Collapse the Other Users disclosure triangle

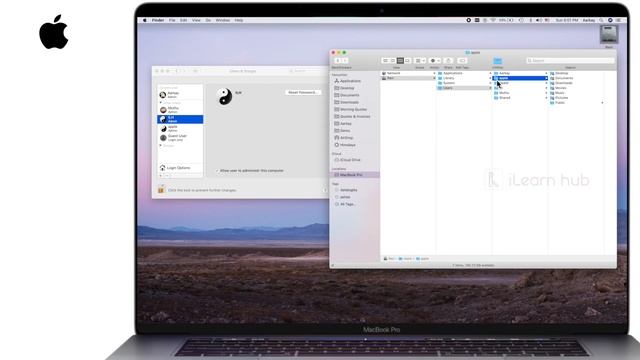point(161,103)
